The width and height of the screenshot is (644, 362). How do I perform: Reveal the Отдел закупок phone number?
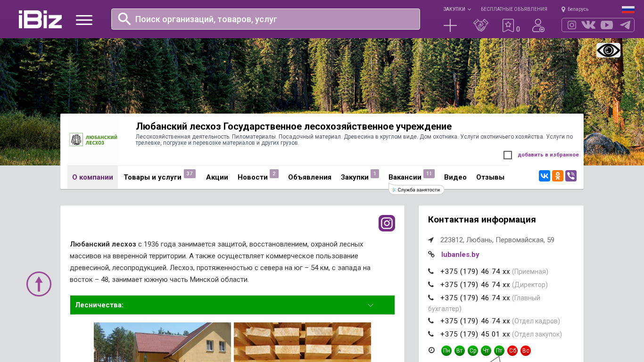coord(475,334)
